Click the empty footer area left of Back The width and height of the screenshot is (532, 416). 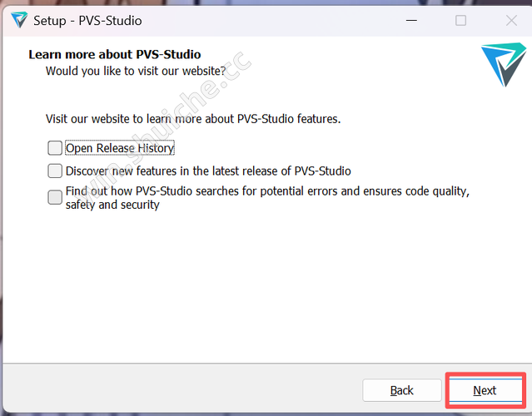pyautogui.click(x=183, y=390)
